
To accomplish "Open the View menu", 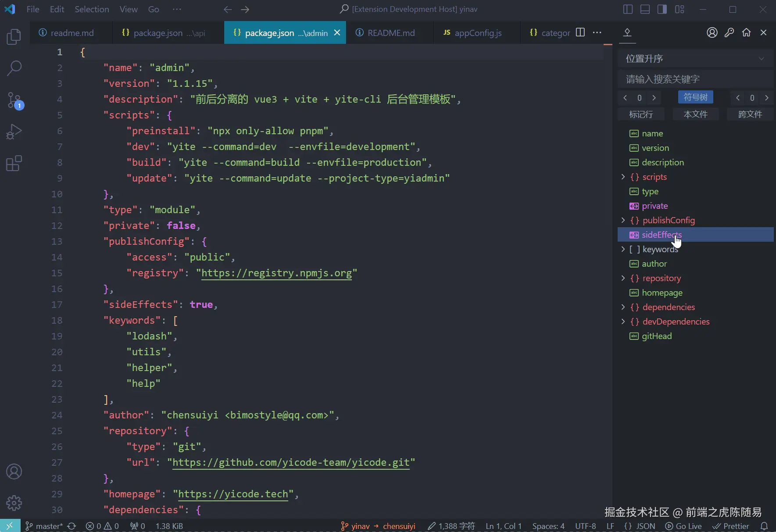I will point(129,9).
